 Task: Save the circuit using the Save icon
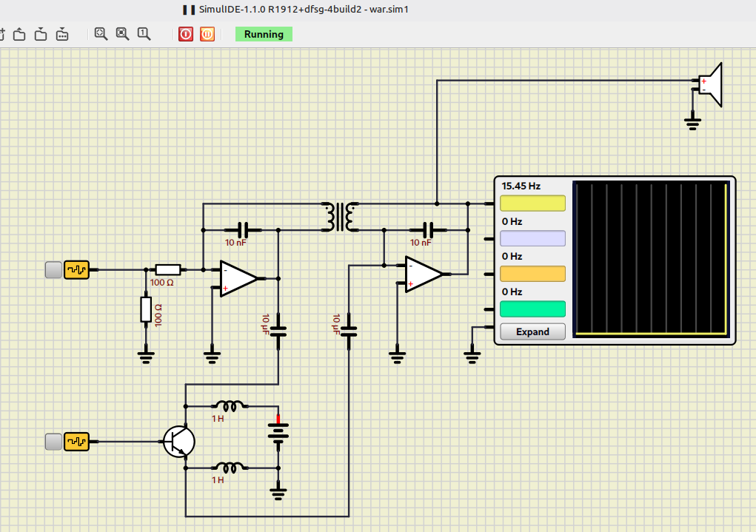tap(41, 34)
